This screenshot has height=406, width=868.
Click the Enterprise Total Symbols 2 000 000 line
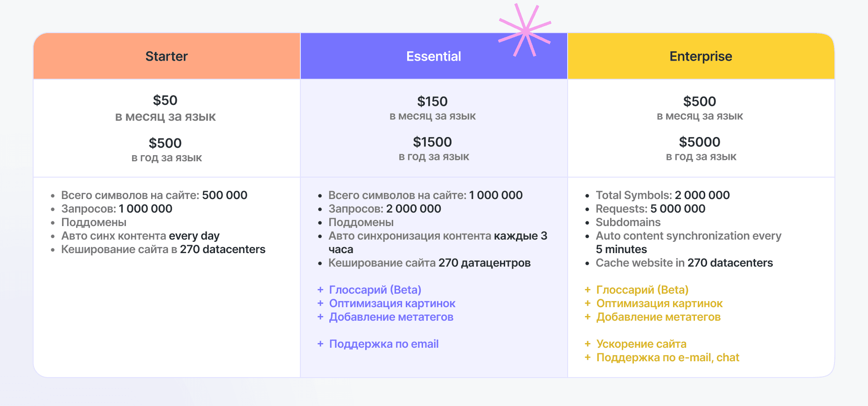pyautogui.click(x=663, y=195)
